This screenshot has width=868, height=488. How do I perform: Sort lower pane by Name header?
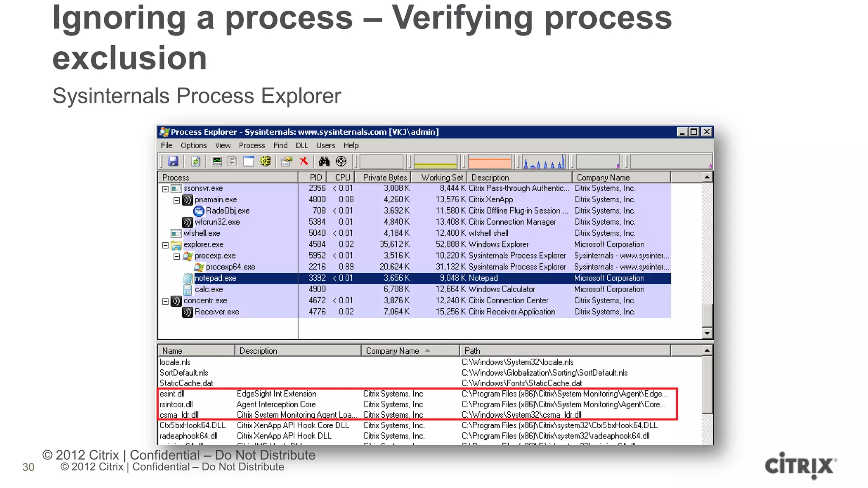197,350
